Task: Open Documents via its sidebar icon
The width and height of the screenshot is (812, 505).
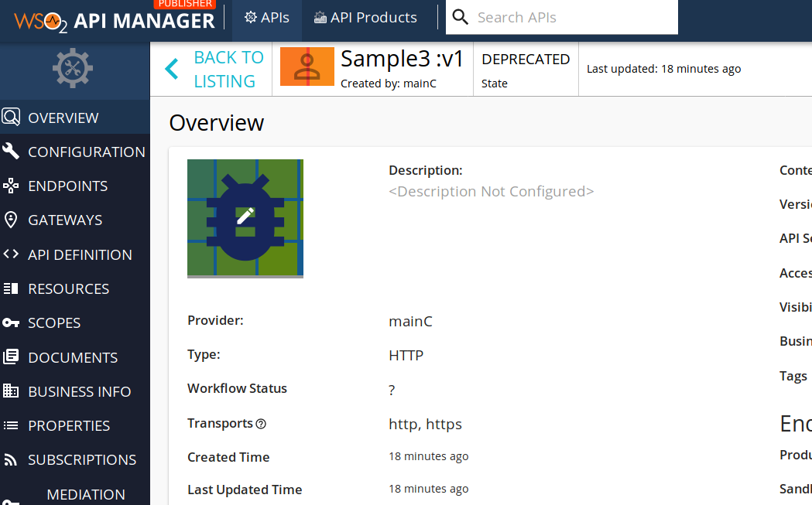Action: pos(12,357)
